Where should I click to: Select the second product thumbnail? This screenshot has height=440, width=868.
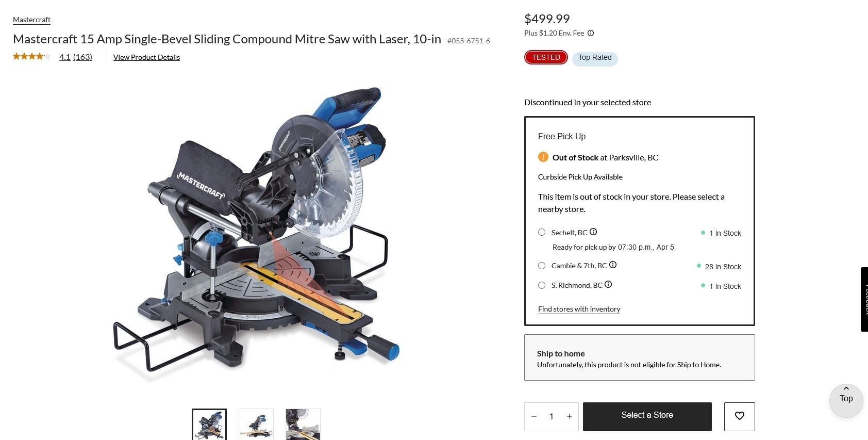(256, 424)
